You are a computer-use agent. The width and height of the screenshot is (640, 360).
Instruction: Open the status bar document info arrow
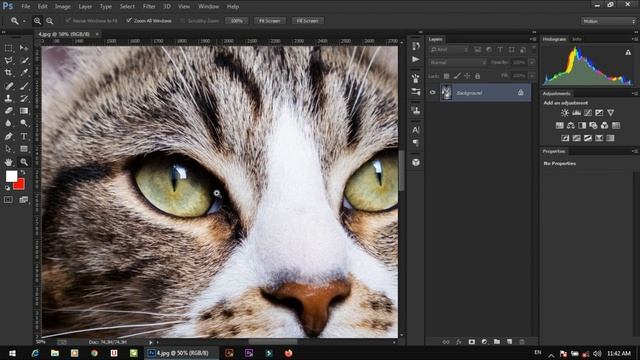pyautogui.click(x=151, y=342)
